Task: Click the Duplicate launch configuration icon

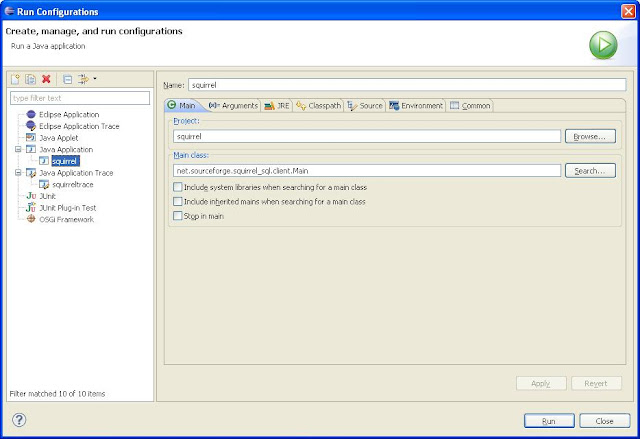Action: [x=30, y=79]
